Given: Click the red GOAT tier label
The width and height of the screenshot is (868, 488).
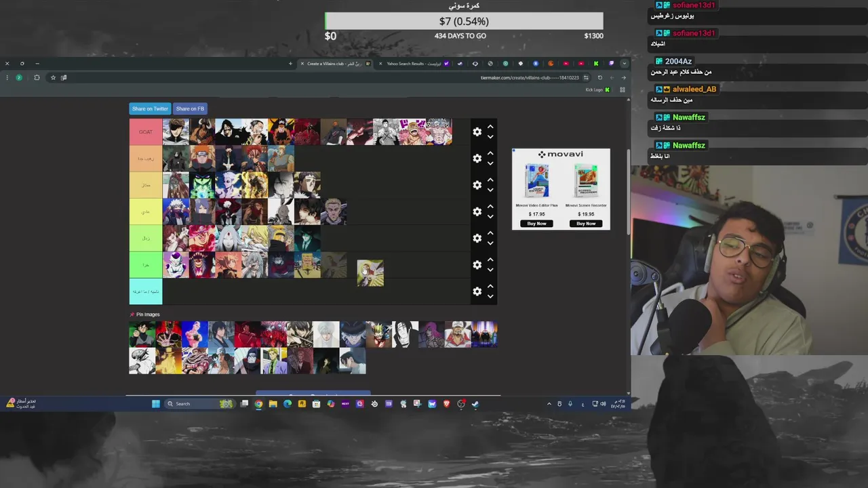Looking at the screenshot, I should click(146, 132).
